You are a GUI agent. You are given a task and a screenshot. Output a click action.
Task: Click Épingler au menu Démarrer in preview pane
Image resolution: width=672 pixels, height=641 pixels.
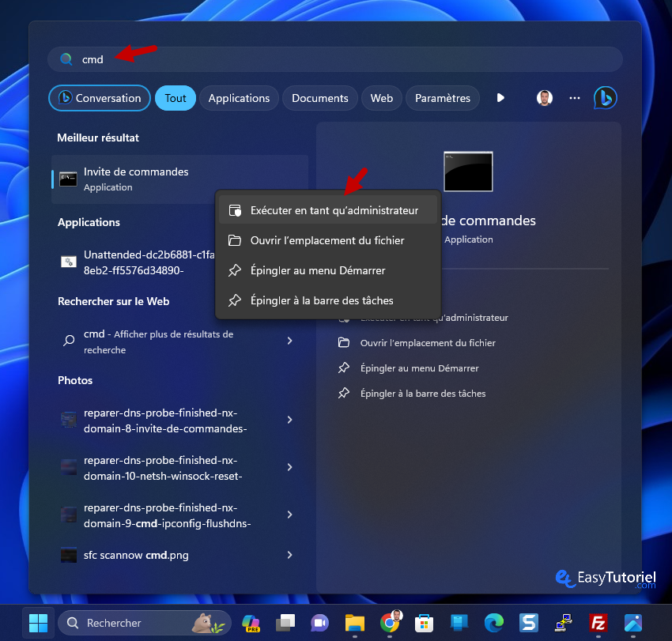[x=419, y=368]
